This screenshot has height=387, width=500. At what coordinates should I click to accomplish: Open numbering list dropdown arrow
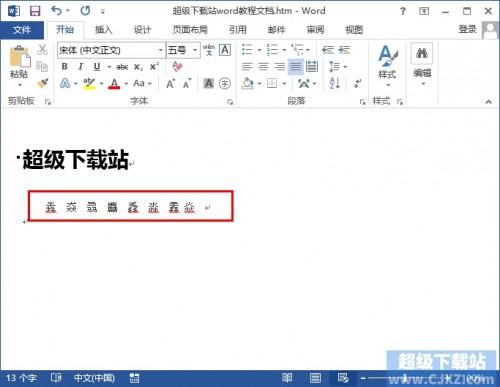tap(284, 50)
